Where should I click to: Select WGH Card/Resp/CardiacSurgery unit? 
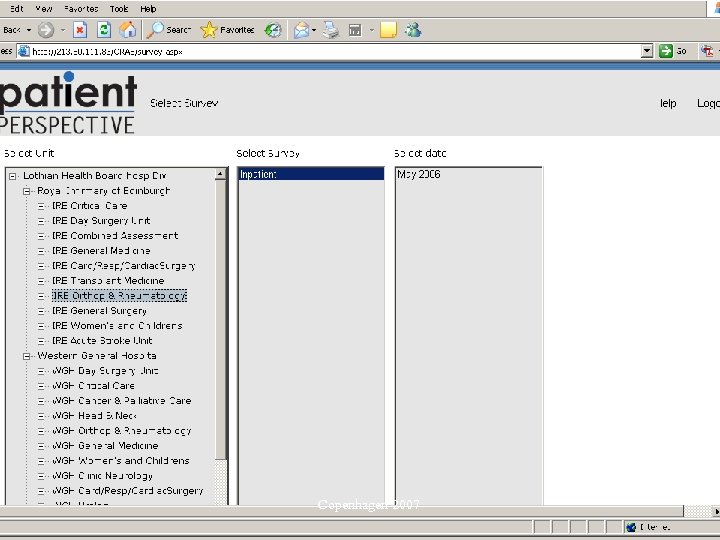(x=128, y=491)
